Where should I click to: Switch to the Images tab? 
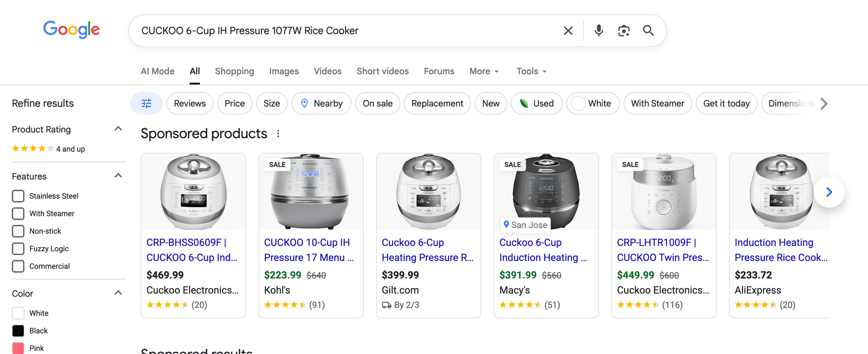(x=284, y=72)
